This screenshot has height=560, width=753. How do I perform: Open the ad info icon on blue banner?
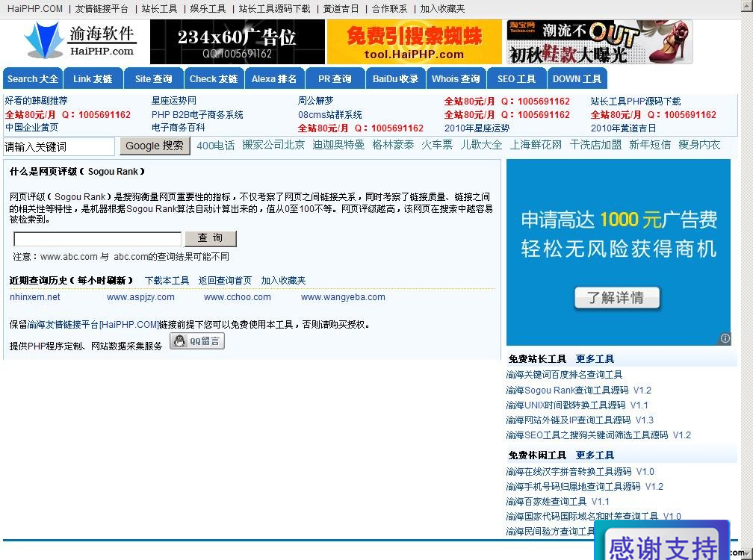[x=725, y=338]
